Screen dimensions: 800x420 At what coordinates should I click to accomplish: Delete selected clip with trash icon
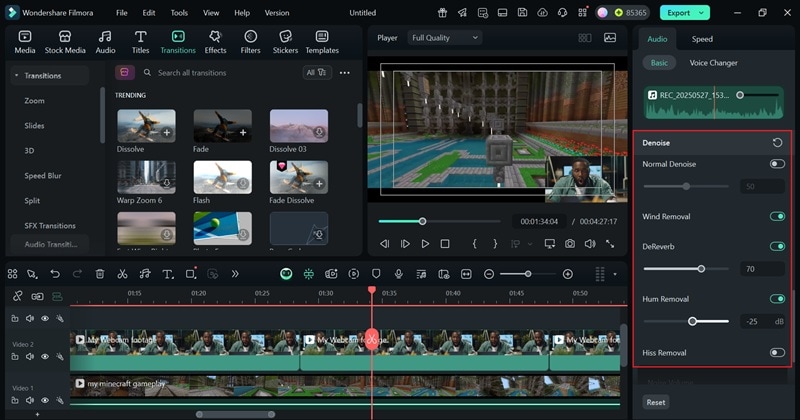(x=100, y=274)
